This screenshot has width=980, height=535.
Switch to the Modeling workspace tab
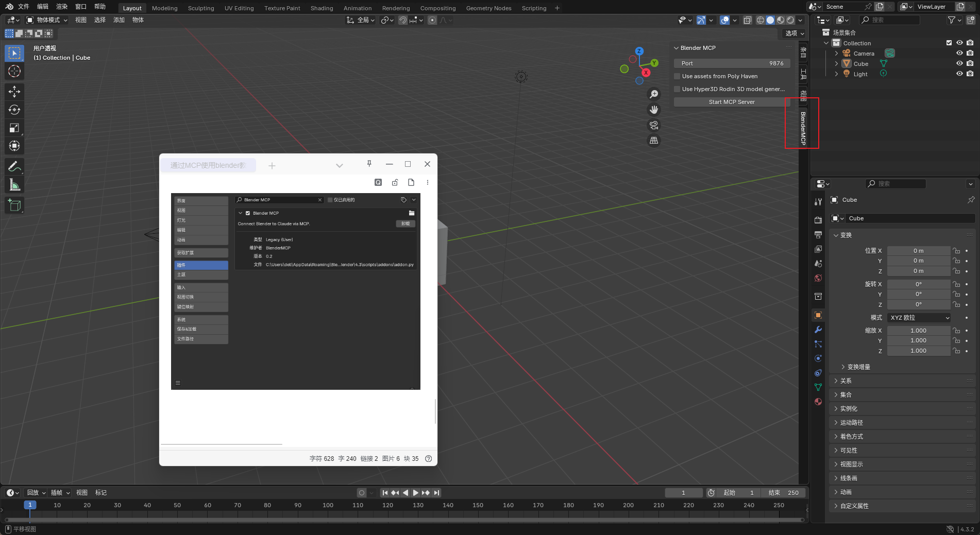(x=164, y=8)
